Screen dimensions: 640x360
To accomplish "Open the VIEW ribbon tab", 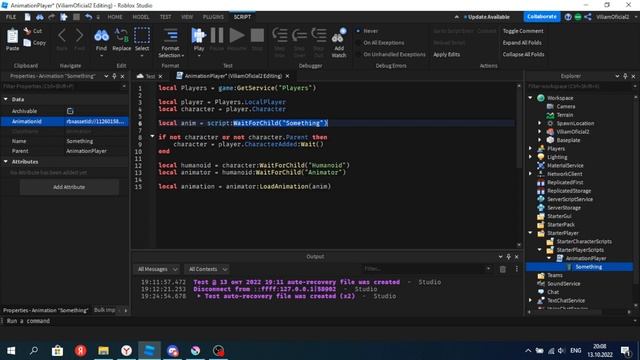I will 187,17.
